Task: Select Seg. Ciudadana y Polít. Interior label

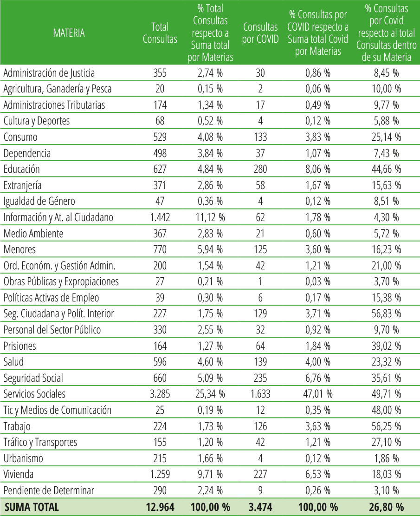Action: 58,314
